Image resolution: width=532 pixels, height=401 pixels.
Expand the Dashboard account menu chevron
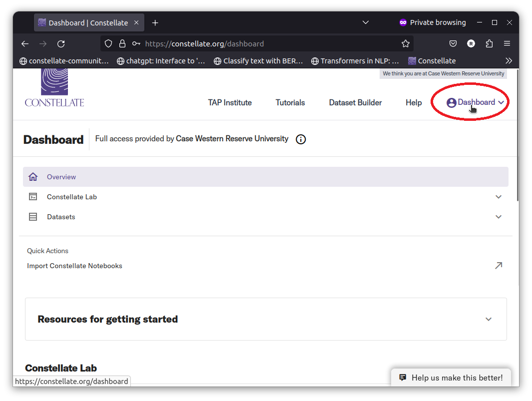click(x=501, y=102)
